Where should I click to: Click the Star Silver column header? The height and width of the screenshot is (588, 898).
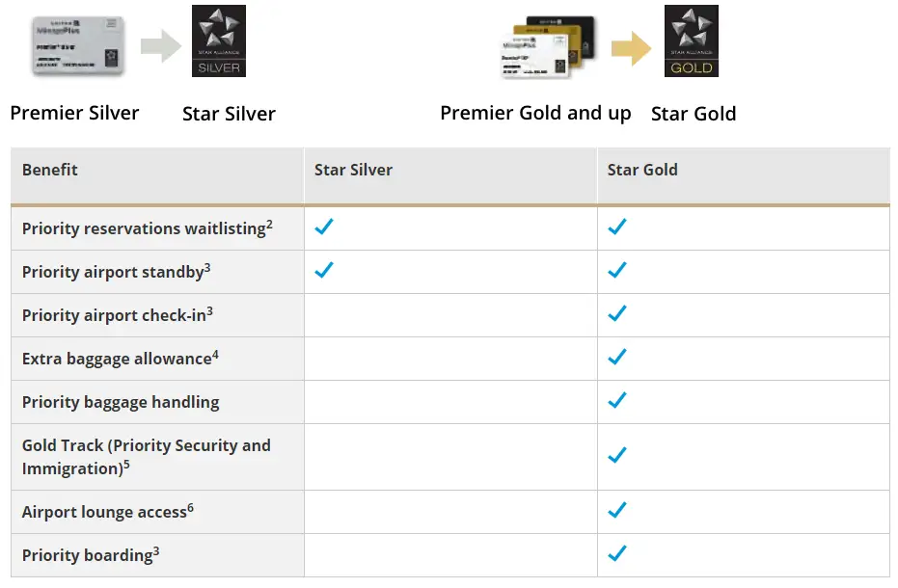(353, 170)
